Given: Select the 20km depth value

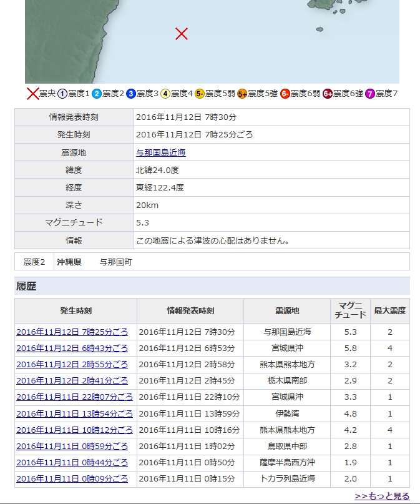Looking at the screenshot, I should pos(147,205).
